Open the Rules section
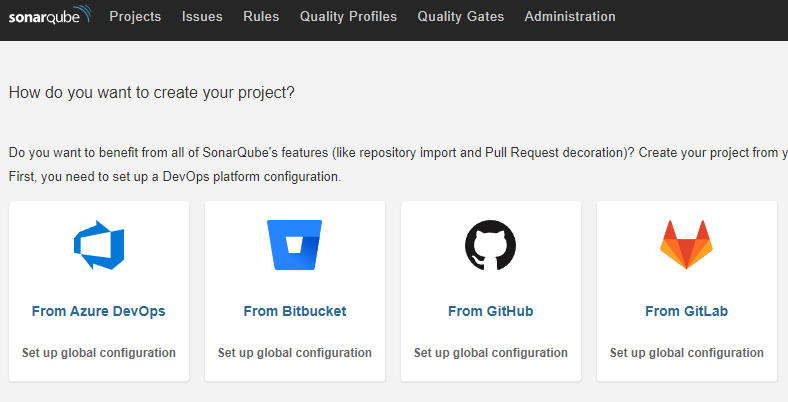Screen dimensions: 788x402 261,17
